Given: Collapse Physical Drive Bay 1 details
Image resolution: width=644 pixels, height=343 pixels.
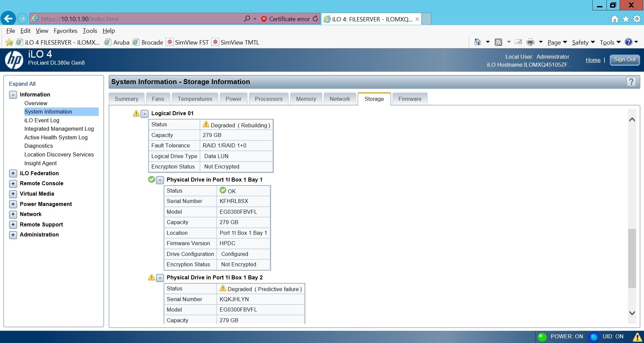Looking at the screenshot, I should point(160,180).
